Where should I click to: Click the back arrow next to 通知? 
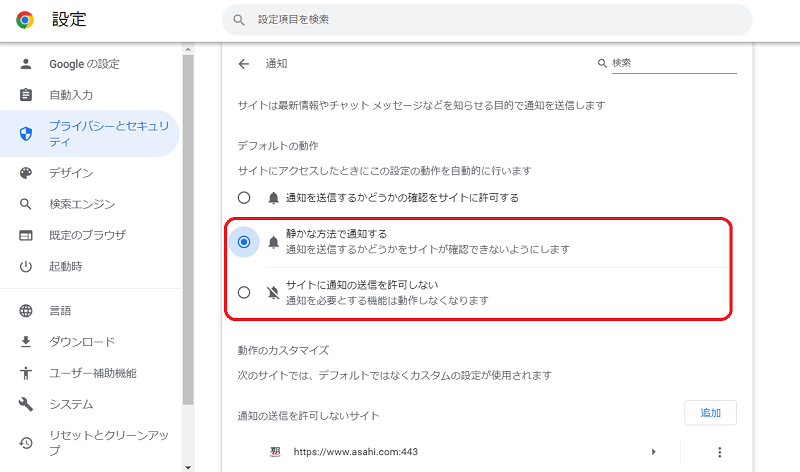243,64
